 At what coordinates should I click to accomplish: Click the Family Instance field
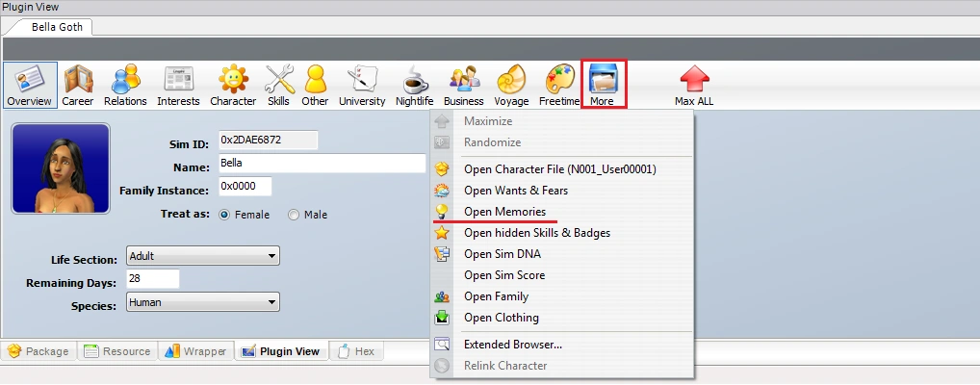coord(245,187)
